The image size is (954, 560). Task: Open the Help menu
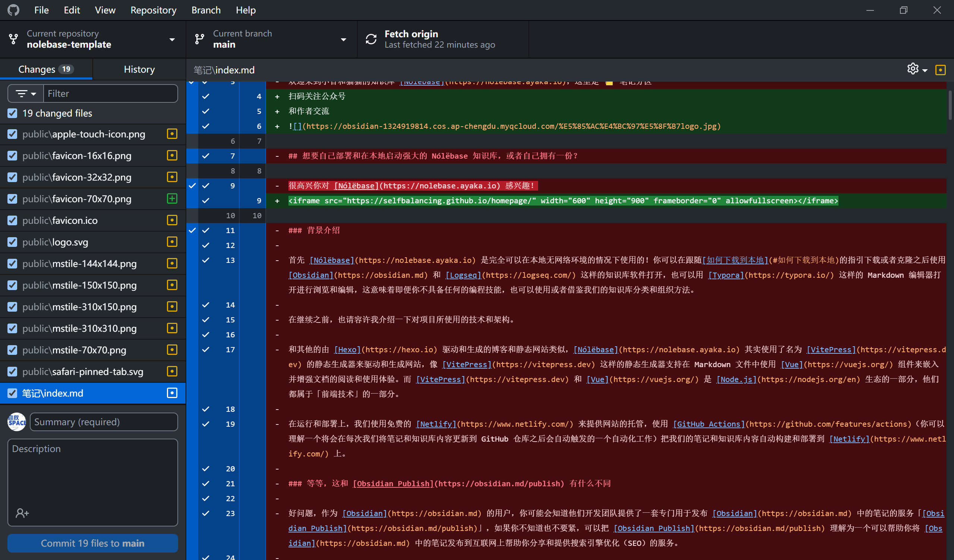246,10
